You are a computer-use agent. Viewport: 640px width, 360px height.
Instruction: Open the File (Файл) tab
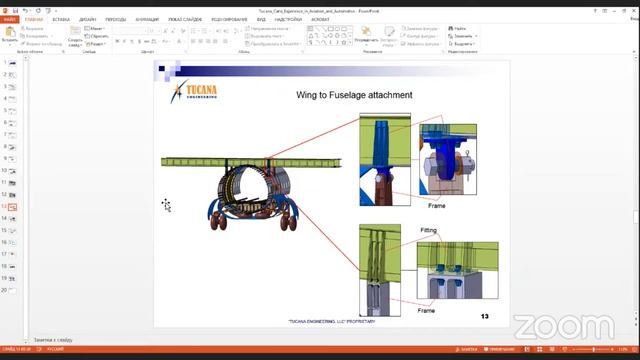pos(9,19)
